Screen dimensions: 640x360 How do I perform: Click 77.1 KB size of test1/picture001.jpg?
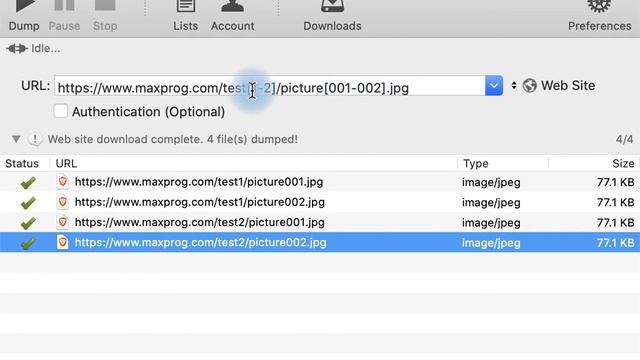(616, 182)
